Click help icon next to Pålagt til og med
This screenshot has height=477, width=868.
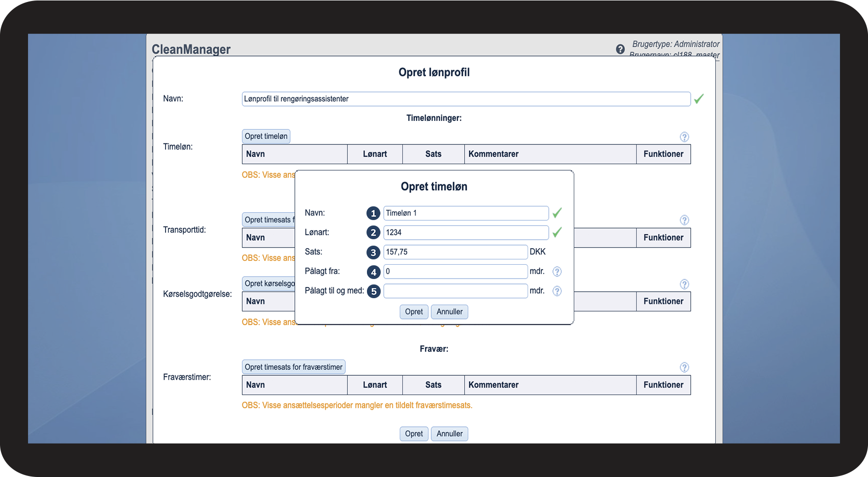tap(557, 291)
